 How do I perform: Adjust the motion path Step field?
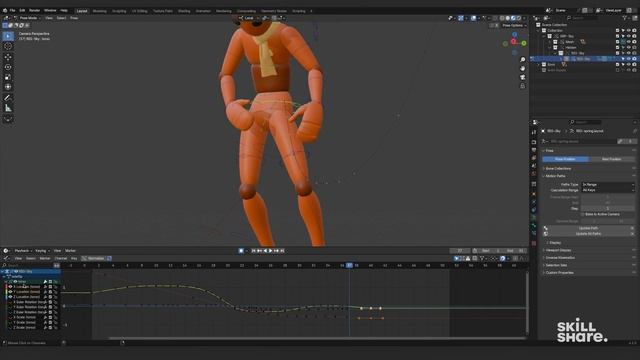[x=608, y=209]
